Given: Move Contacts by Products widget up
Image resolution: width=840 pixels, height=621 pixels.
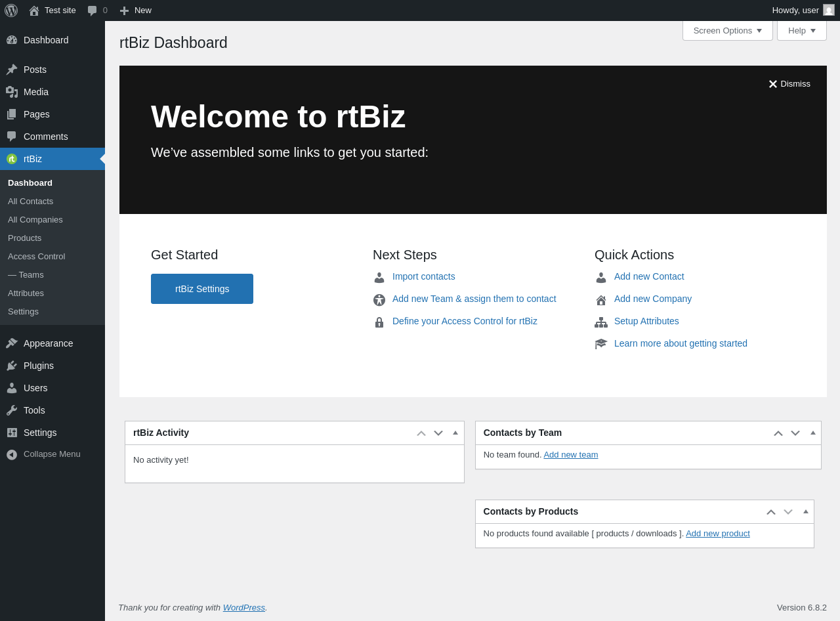Looking at the screenshot, I should (x=771, y=512).
